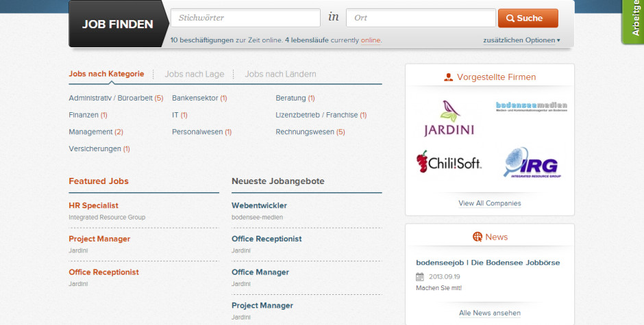Expand zusätzlichen Optionen search options
This screenshot has height=325, width=644.
(x=521, y=40)
